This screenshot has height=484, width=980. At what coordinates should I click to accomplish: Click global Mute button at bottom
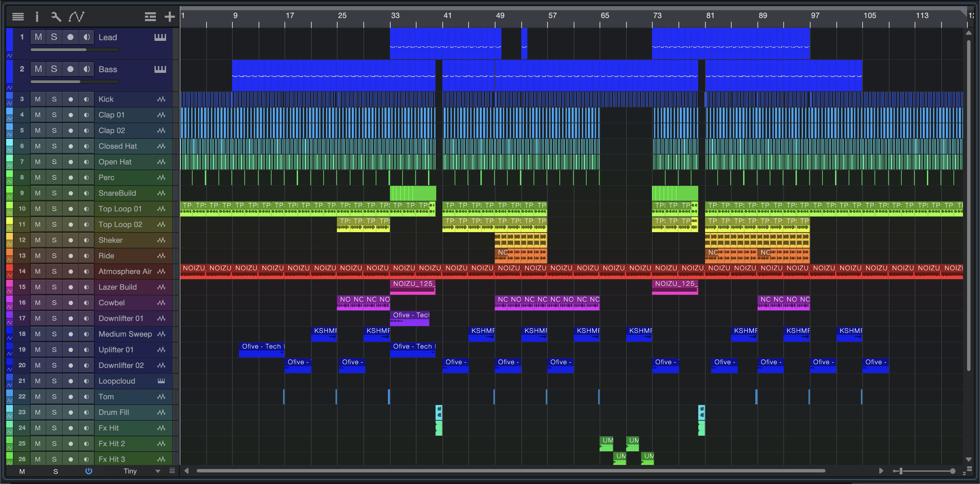[x=22, y=471]
